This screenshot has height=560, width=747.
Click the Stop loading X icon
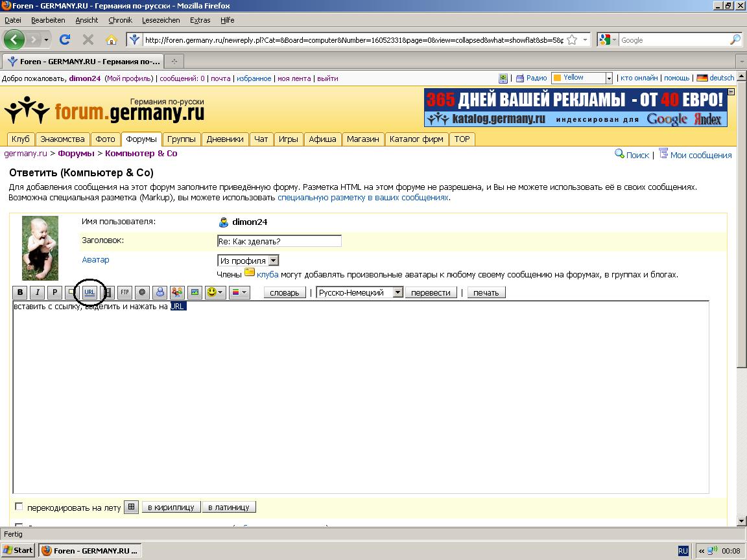(88, 40)
